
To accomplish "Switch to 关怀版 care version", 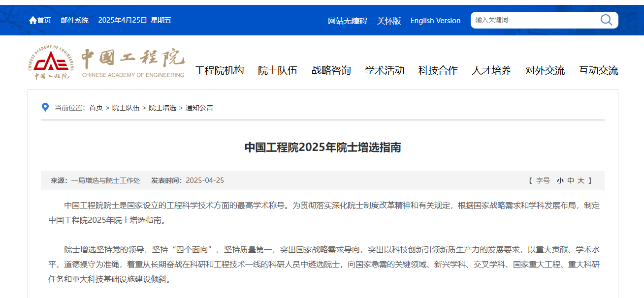I will coord(389,21).
